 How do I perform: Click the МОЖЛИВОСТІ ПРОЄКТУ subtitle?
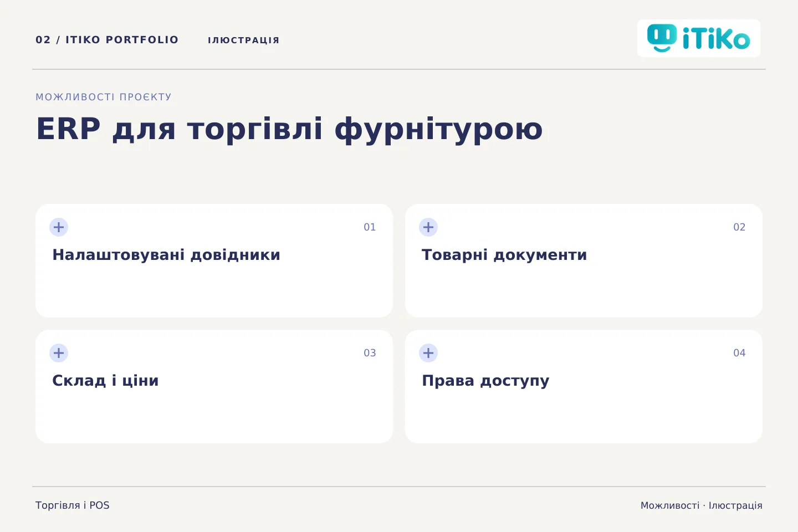pyautogui.click(x=104, y=97)
